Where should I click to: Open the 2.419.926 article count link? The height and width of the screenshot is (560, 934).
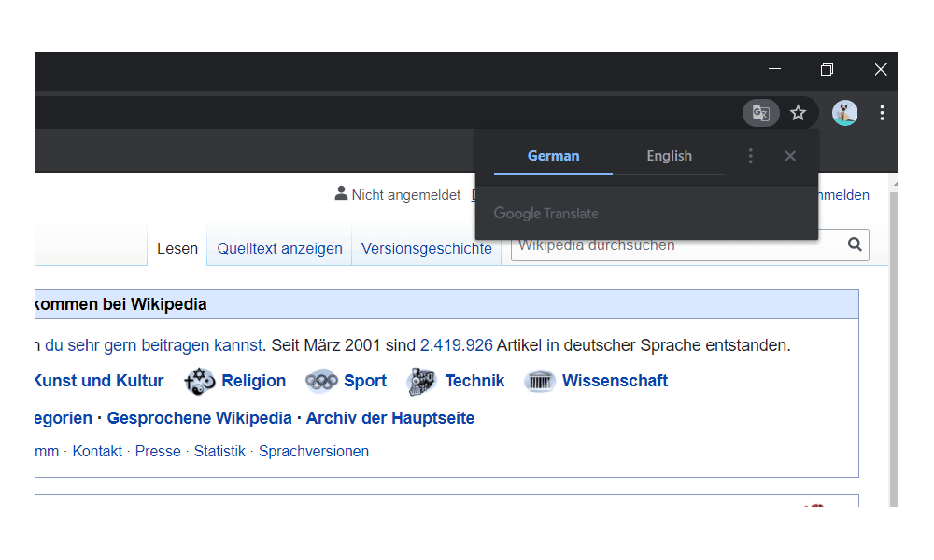click(x=456, y=345)
